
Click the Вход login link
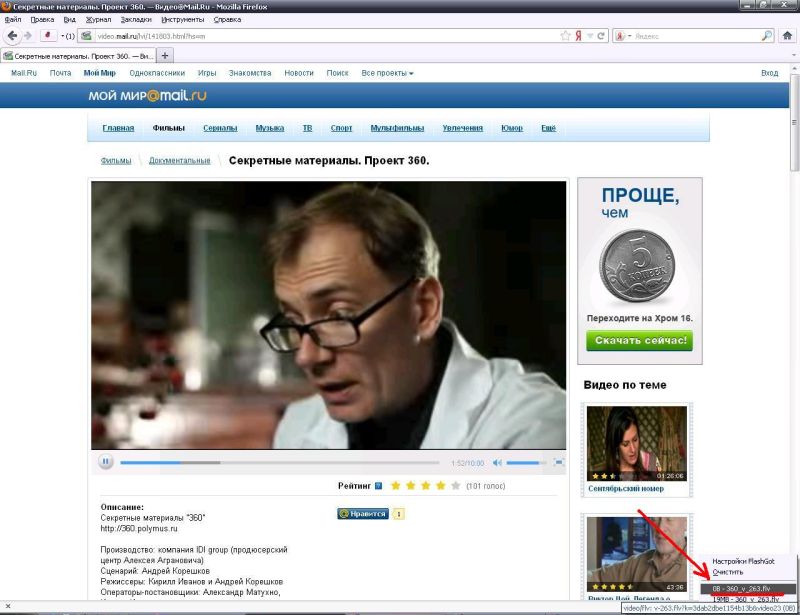point(769,73)
